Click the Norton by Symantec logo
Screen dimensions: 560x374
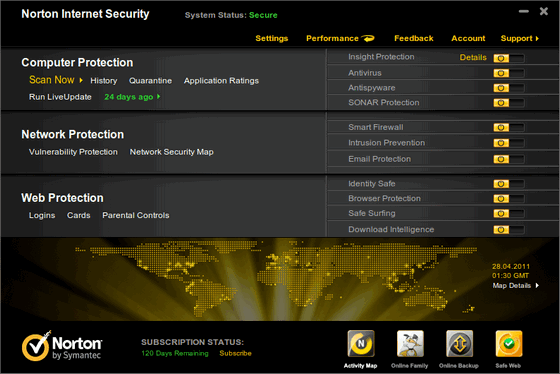coord(62,346)
